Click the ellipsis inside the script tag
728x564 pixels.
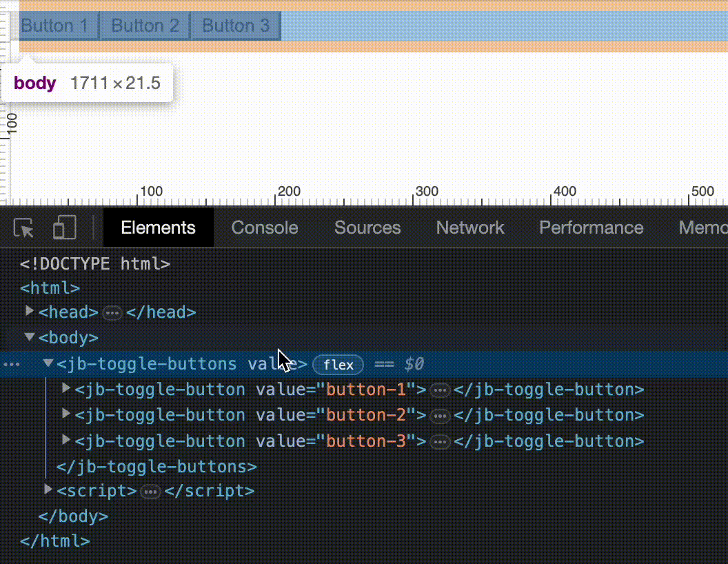tap(150, 490)
